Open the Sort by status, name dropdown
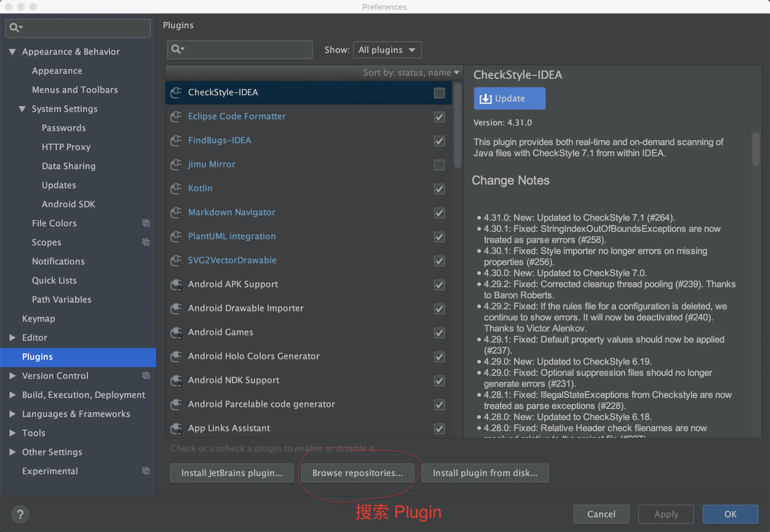This screenshot has width=770, height=532. coord(411,73)
